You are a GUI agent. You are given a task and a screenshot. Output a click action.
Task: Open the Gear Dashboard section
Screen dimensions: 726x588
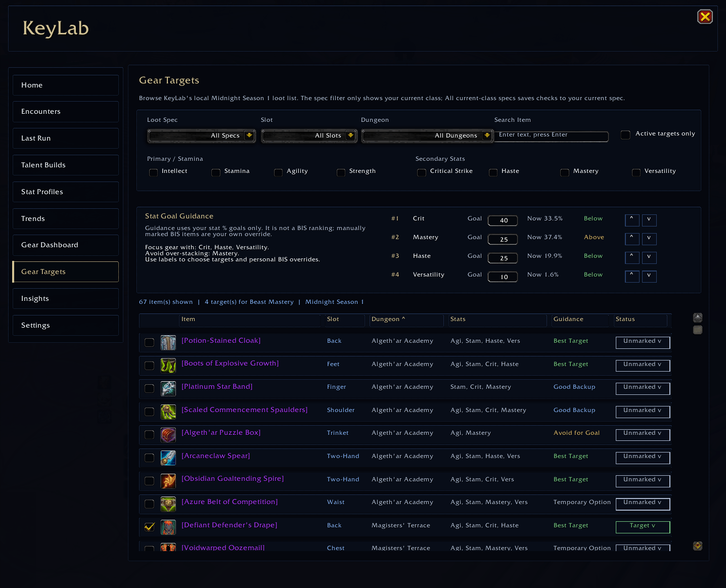click(66, 245)
